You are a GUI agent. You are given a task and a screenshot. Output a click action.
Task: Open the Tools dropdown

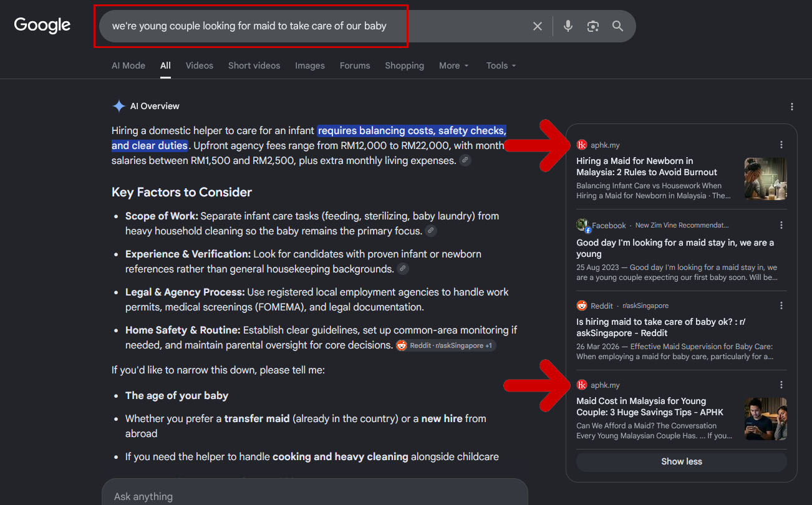(501, 65)
